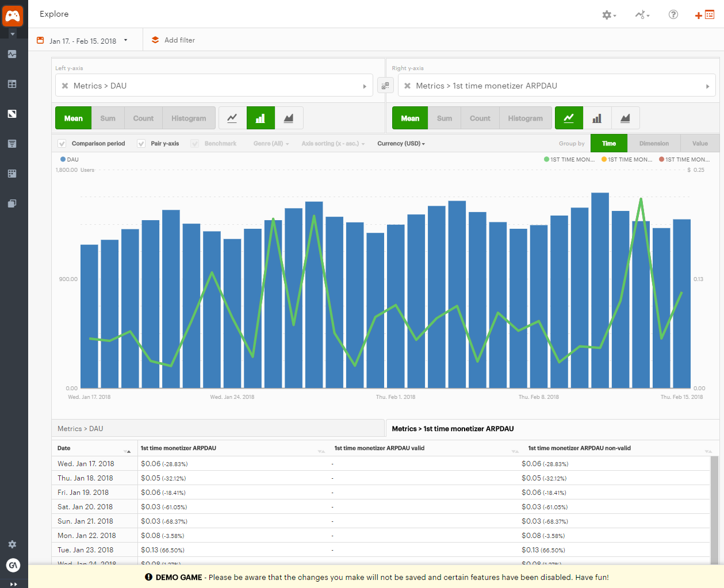Click the add to dashboard plus icon

[x=704, y=15]
